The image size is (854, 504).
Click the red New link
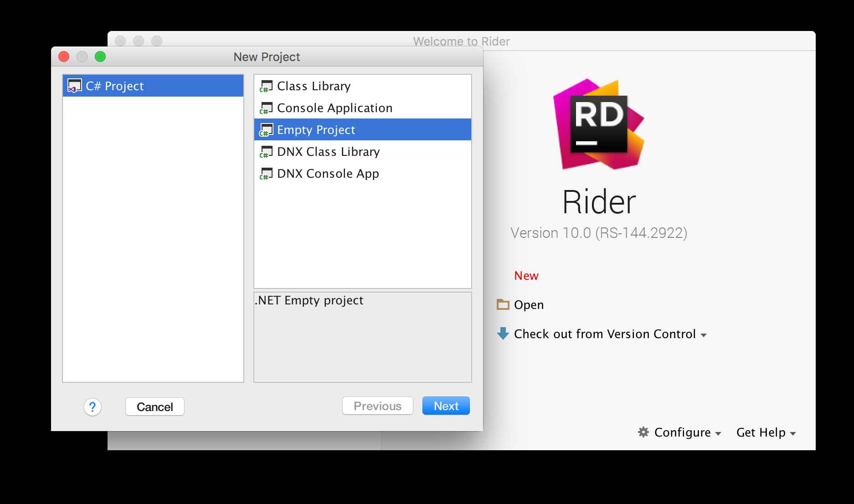(526, 276)
